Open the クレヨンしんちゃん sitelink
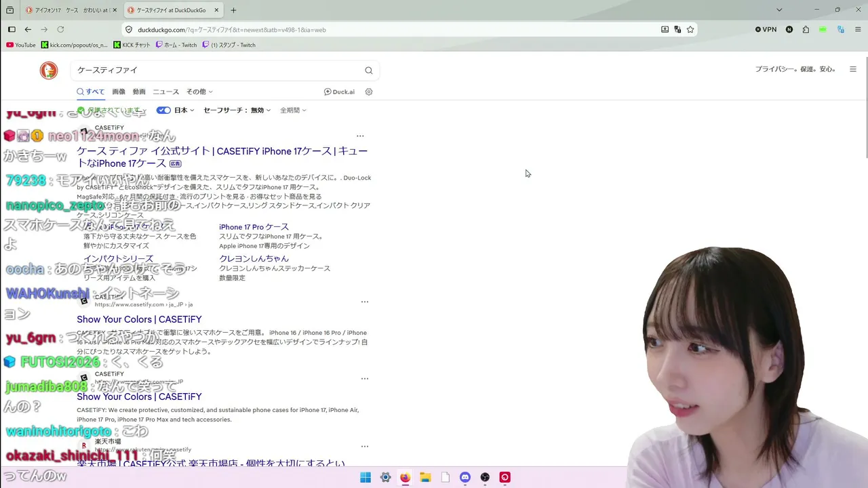 click(x=254, y=259)
